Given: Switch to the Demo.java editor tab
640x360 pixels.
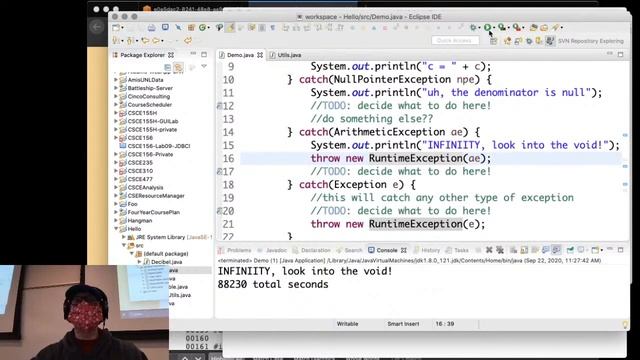Looking at the screenshot, I should [241, 55].
